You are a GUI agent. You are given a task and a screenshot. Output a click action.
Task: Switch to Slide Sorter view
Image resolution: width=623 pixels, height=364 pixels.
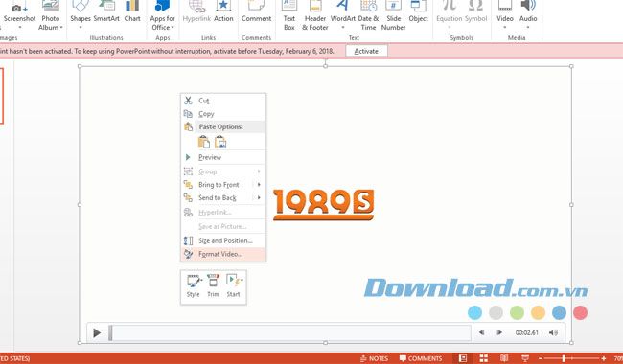(x=483, y=358)
